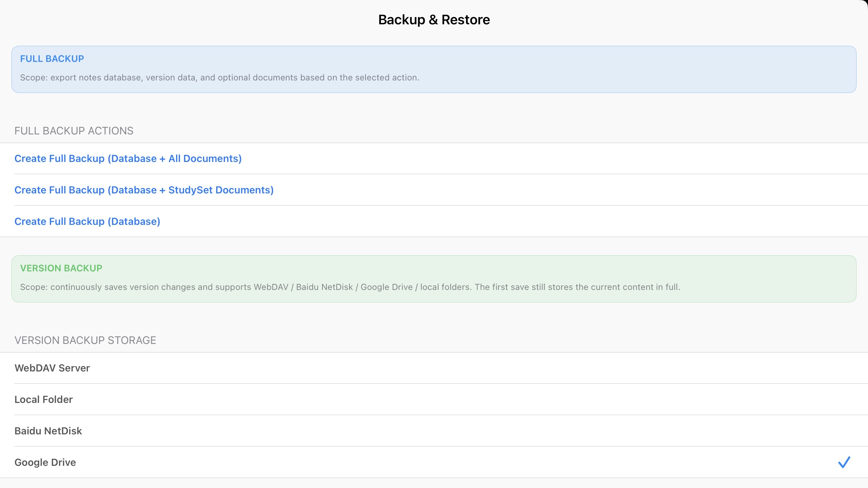Select Baidu NetDisk storage option
Image resolution: width=868 pixels, height=488 pixels.
coord(48,431)
